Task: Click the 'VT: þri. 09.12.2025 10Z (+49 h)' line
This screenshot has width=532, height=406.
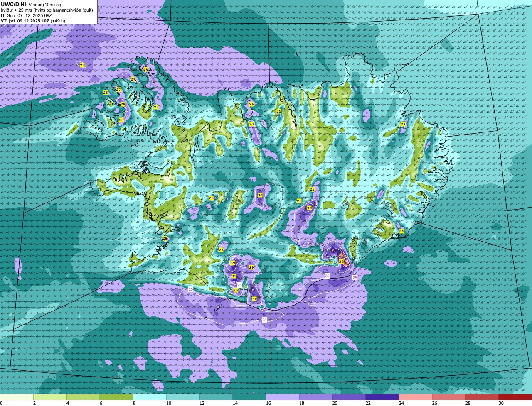Action: [33, 20]
